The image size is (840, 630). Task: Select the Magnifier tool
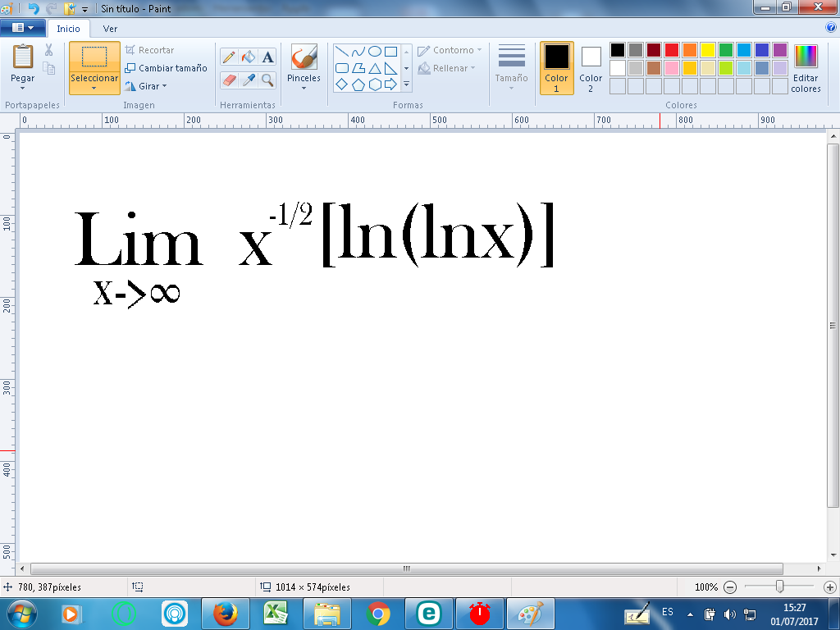point(267,80)
